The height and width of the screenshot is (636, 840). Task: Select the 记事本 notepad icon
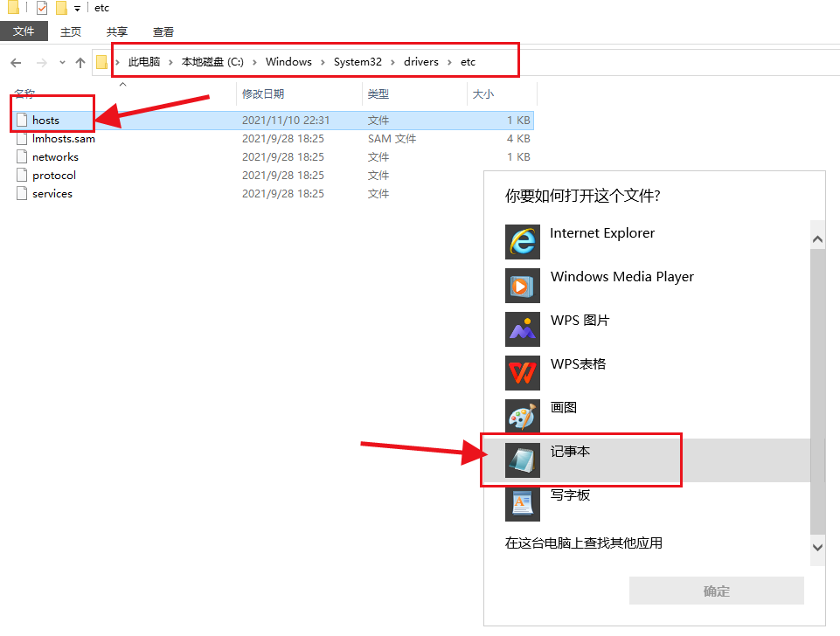523,460
